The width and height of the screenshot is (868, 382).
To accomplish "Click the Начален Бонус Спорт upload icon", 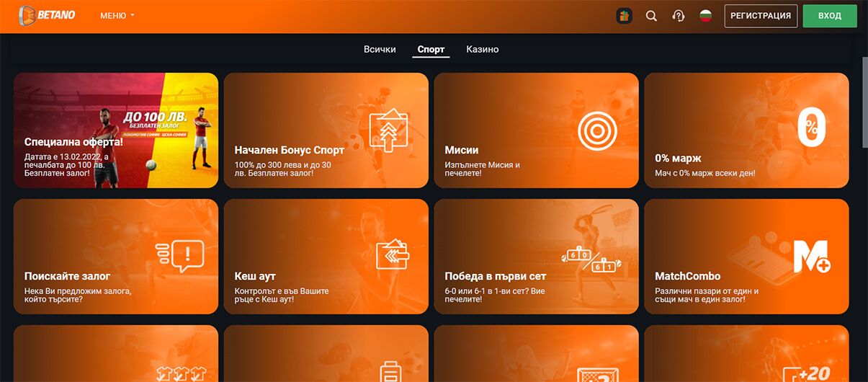I will click(x=389, y=130).
